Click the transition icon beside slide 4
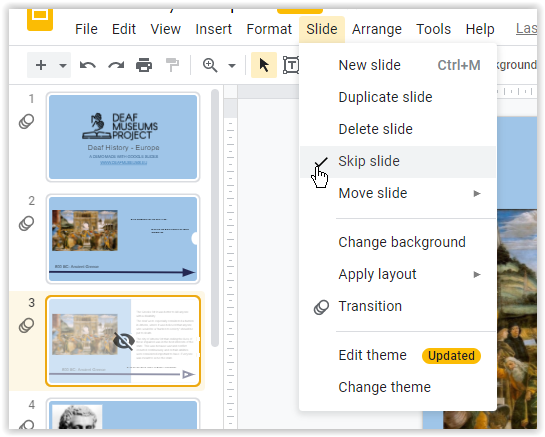This screenshot has width=545, height=437. [26, 424]
